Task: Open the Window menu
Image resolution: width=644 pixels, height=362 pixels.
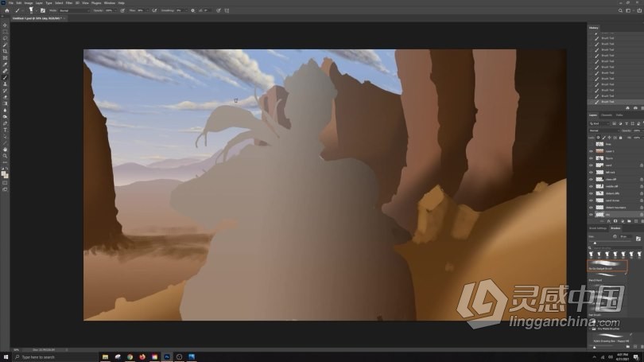Action: (110, 3)
